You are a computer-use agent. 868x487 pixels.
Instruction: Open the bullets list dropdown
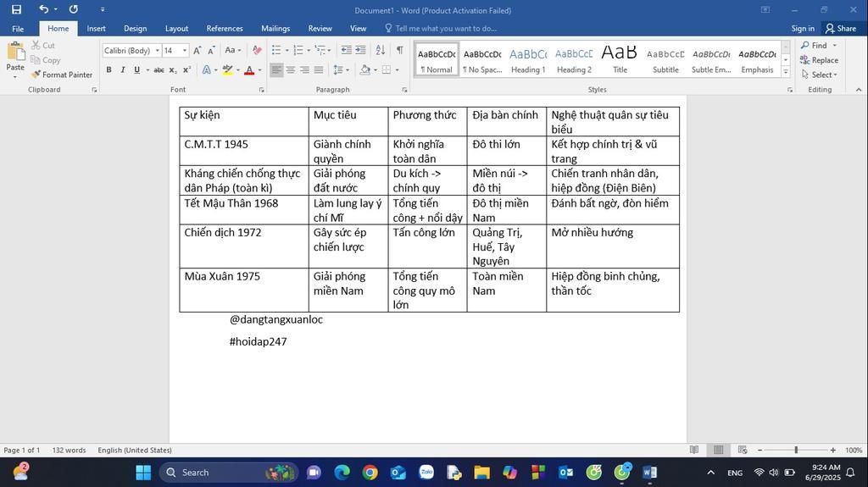287,50
